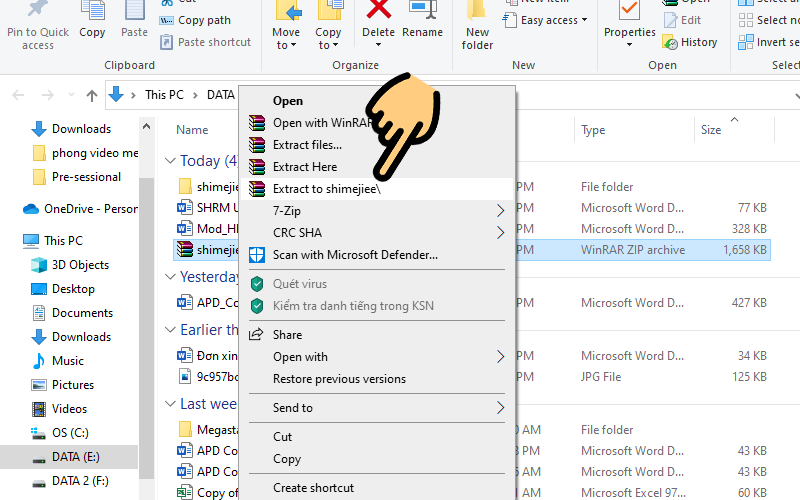The width and height of the screenshot is (800, 500).
Task: Expand the CRC SHA submenu
Action: click(377, 233)
